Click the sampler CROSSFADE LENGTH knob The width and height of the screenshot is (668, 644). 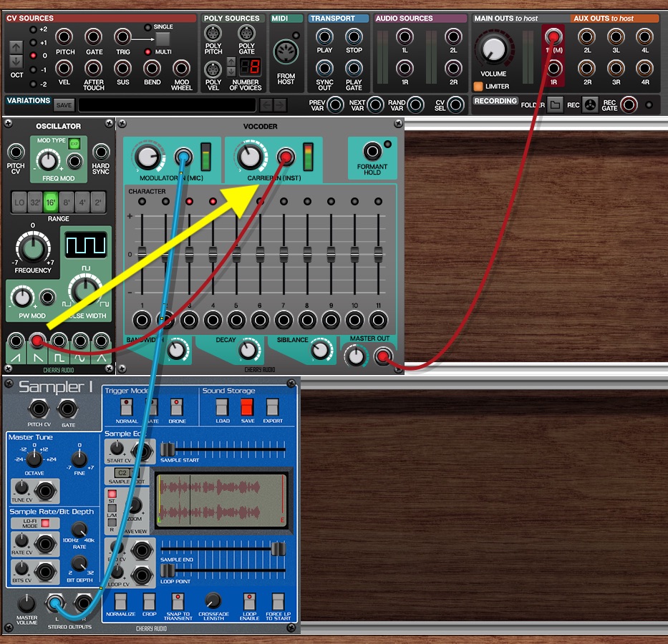213,600
